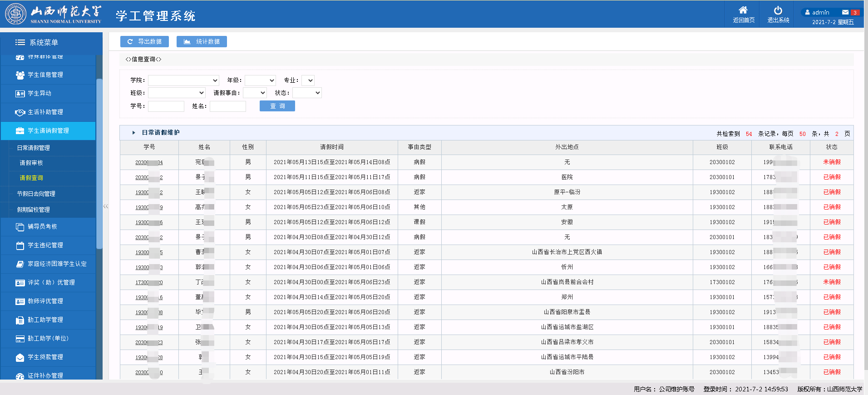Click 山西省岚县前合会村 cell

567,282
